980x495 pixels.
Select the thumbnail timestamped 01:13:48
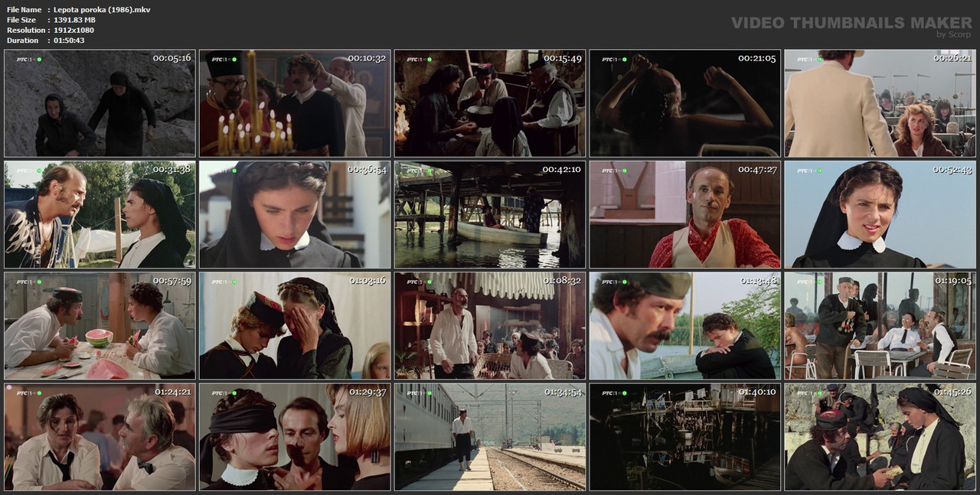tap(685, 326)
